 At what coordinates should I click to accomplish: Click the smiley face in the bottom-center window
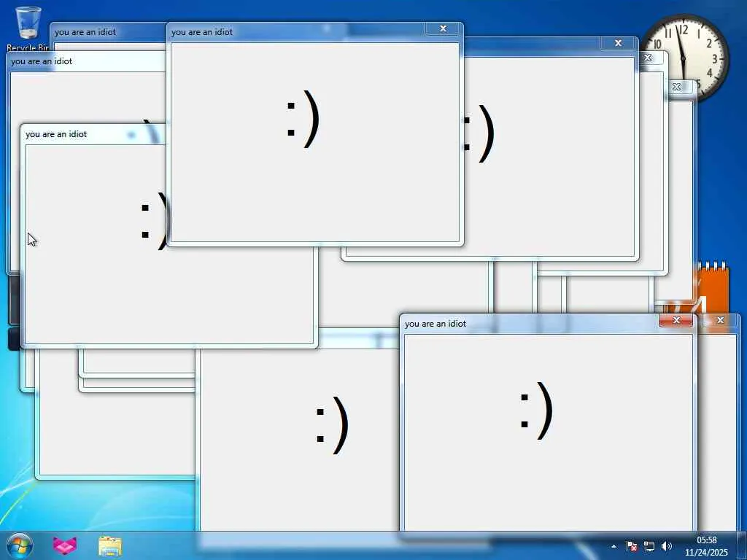pyautogui.click(x=332, y=425)
